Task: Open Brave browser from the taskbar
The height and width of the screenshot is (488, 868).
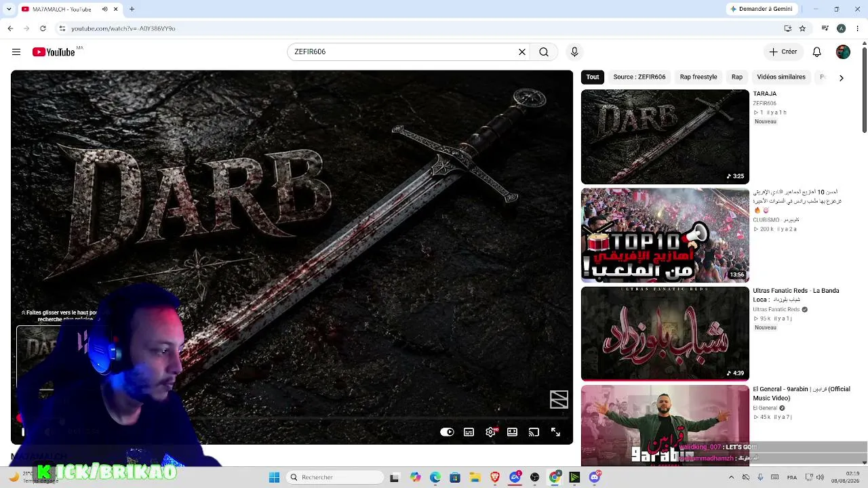Action: pyautogui.click(x=495, y=478)
